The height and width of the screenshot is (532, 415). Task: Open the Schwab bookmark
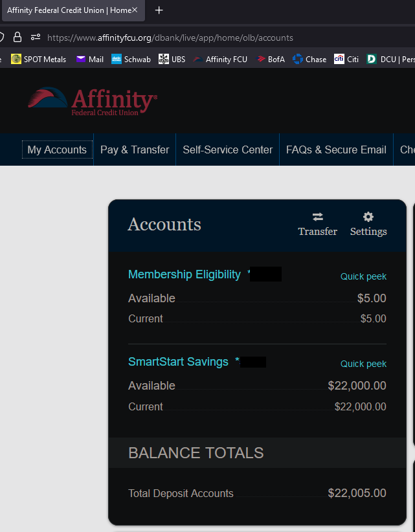131,59
